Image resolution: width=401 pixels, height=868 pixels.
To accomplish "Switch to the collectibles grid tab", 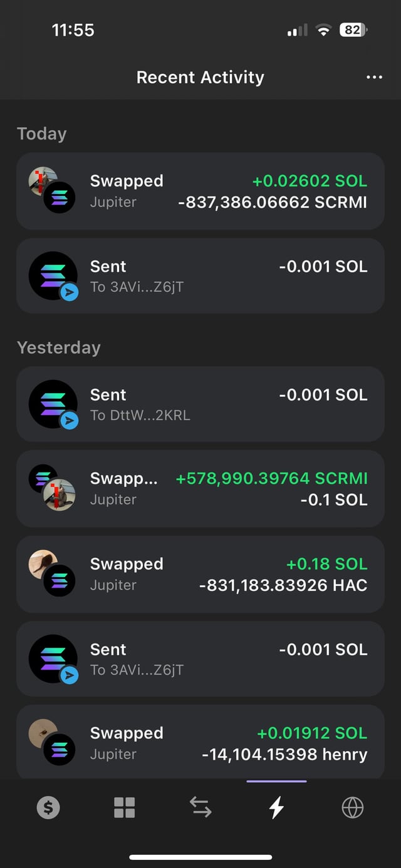I will [124, 808].
